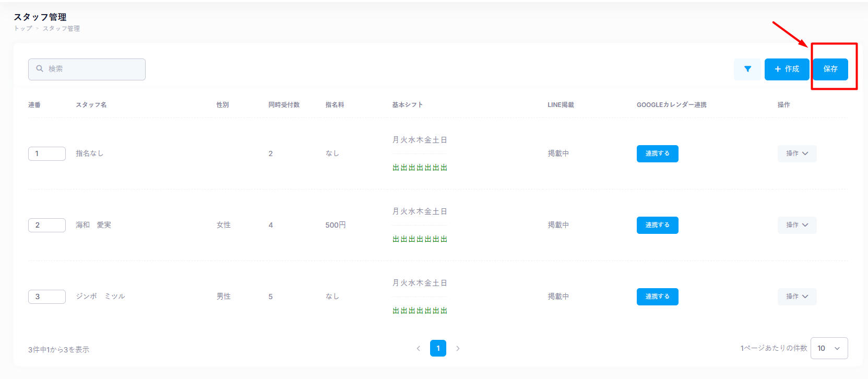868x379 pixels.
Task: Click 連携する button for ジンボ ミツル
Action: [657, 297]
